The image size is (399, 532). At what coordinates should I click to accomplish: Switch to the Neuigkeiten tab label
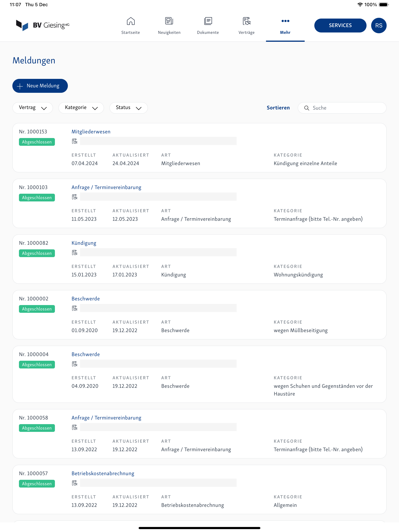coord(169,32)
